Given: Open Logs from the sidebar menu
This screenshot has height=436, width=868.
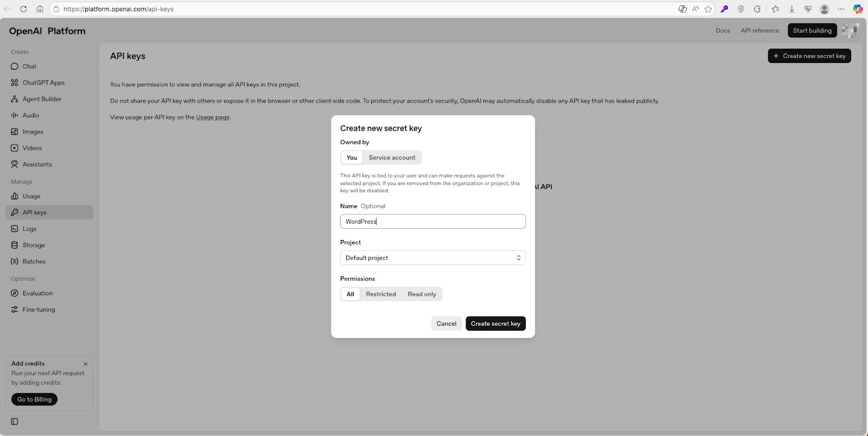Looking at the screenshot, I should tap(29, 229).
